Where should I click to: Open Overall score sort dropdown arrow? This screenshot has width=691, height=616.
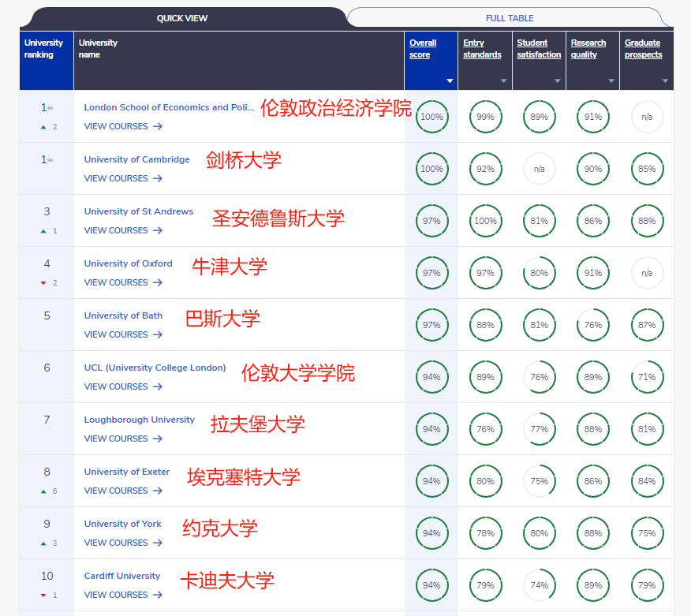(450, 81)
